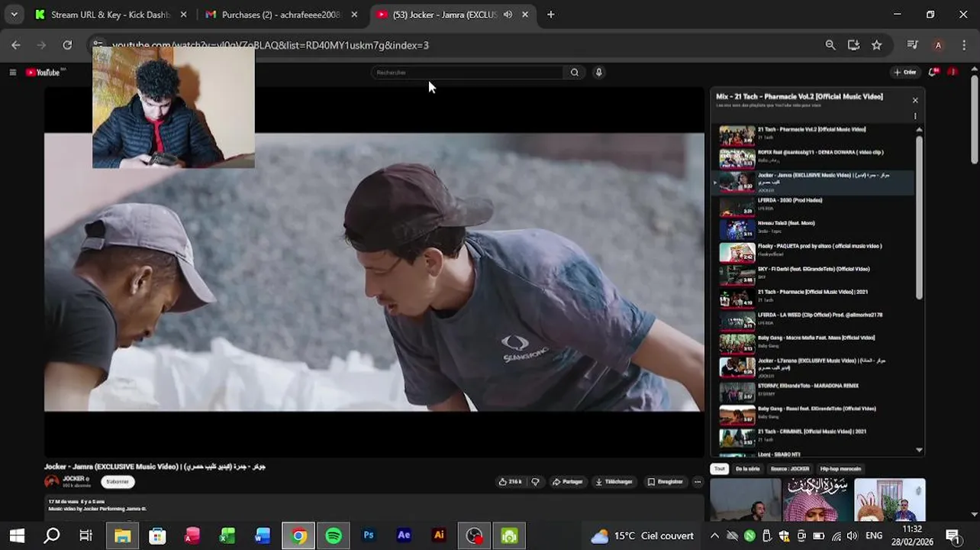Click the address bar URL
Image resolution: width=980 pixels, height=550 pixels.
[270, 45]
